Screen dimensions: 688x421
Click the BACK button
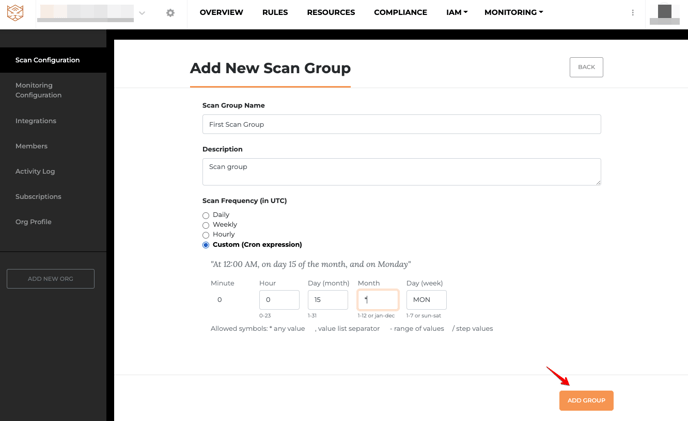click(x=586, y=67)
